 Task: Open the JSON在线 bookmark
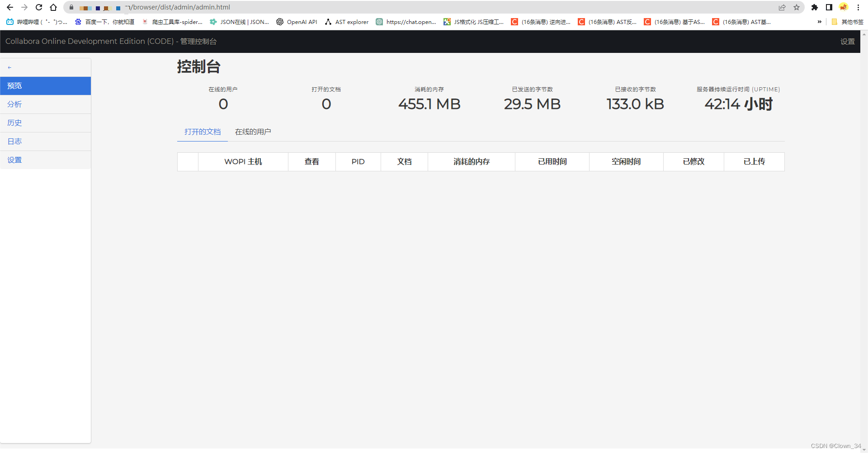pos(240,22)
